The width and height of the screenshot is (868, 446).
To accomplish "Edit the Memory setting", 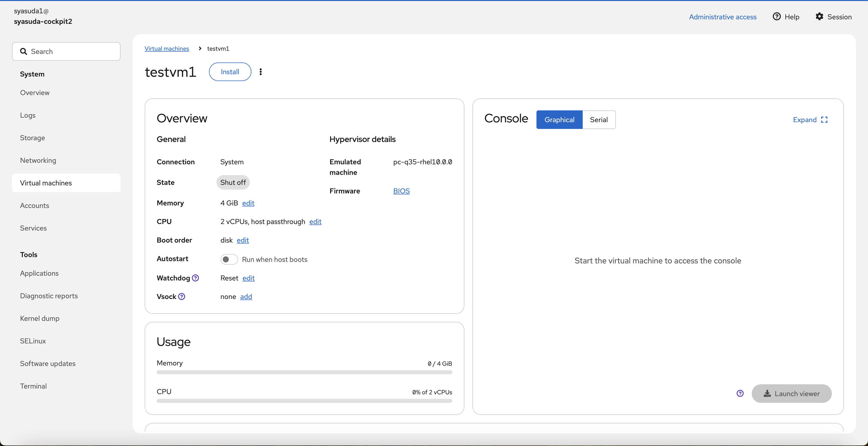I will click(x=248, y=203).
